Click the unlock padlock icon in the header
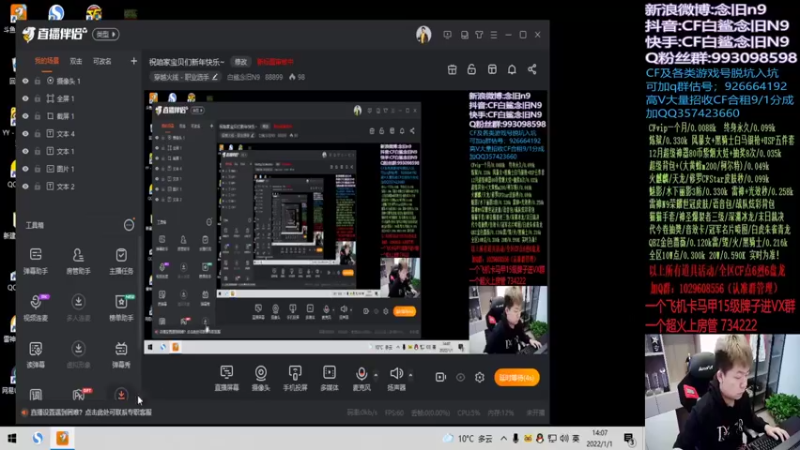 [x=471, y=69]
